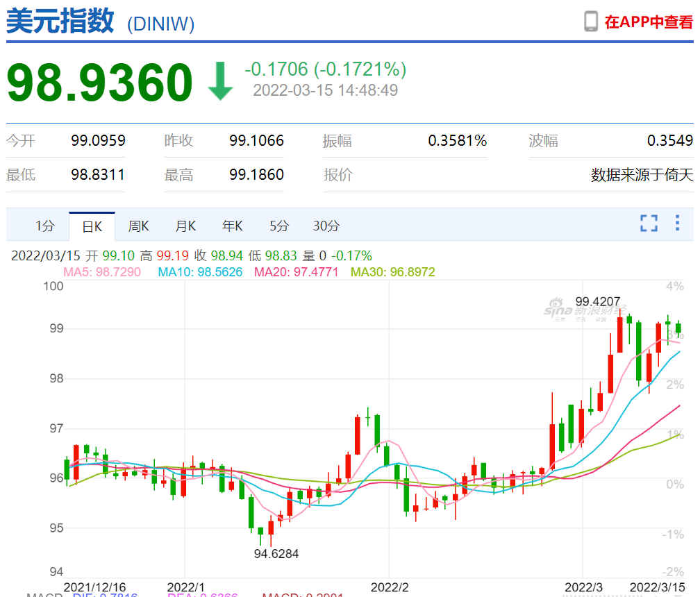Screen dimensions: 700x597
Task: Click the phone icon beside 在APP中查看
Action: (x=591, y=22)
